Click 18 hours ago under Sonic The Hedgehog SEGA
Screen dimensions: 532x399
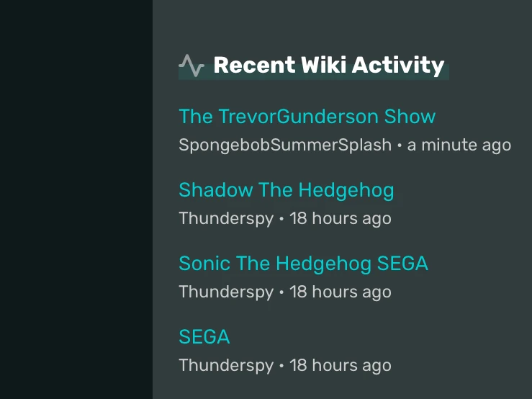[340, 292]
